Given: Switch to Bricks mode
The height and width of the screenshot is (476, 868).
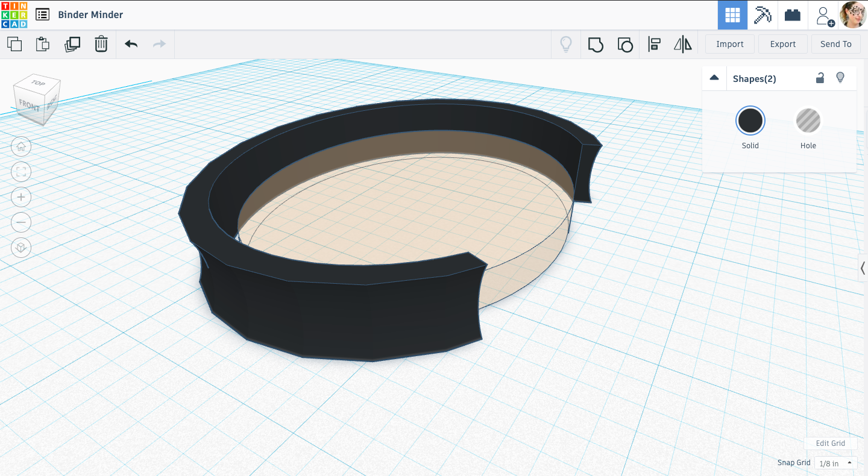Looking at the screenshot, I should pyautogui.click(x=793, y=15).
